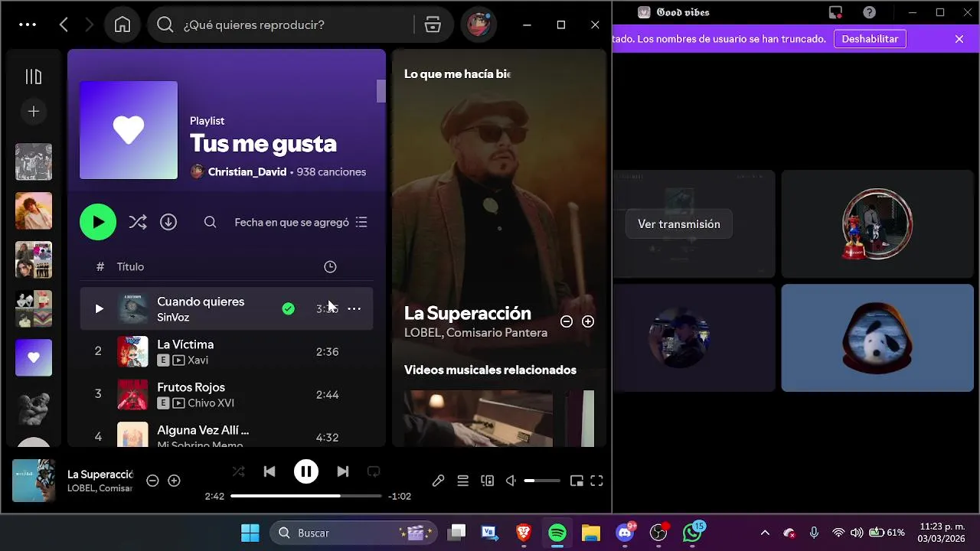Open artist Xavi link
The image size is (980, 551).
[198, 360]
